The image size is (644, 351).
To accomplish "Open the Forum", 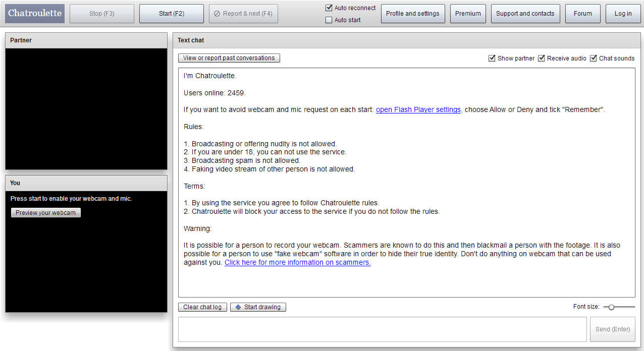I will point(582,14).
